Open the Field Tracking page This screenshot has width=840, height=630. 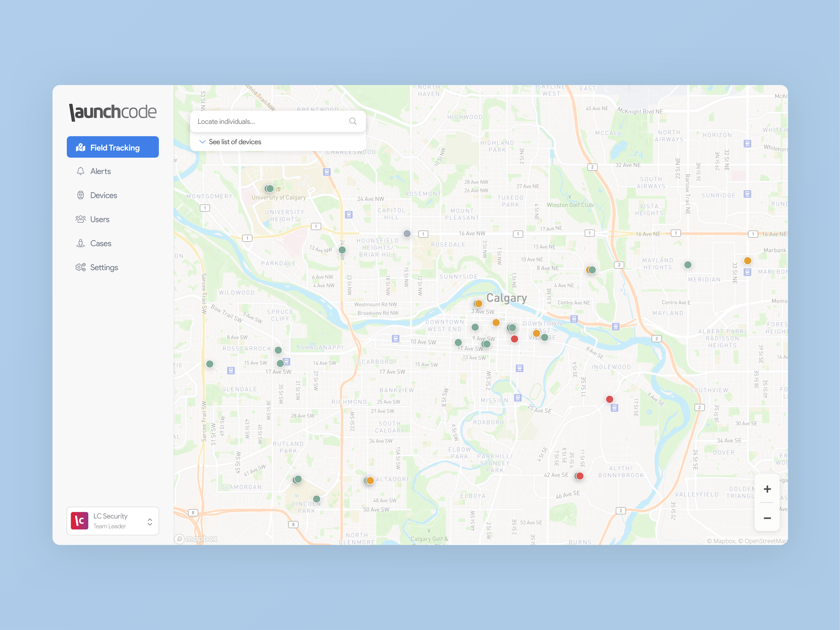point(113,147)
